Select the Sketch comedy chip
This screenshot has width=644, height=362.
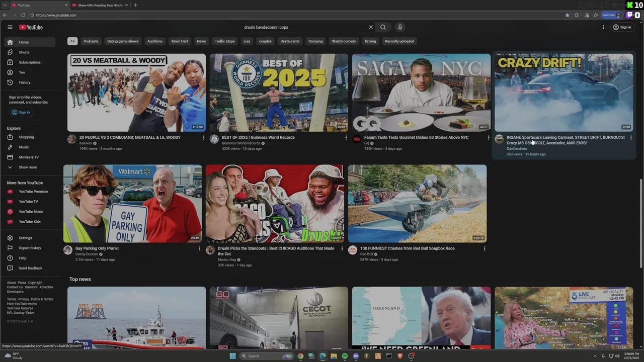point(344,41)
